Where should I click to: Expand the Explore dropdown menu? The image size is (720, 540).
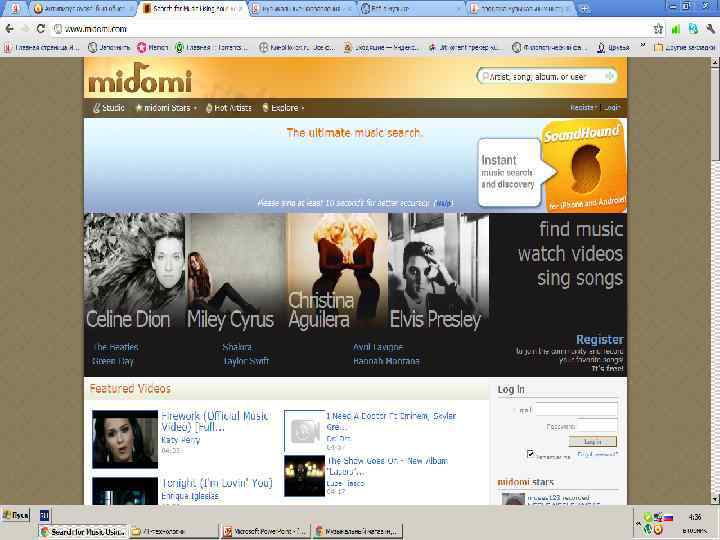pyautogui.click(x=283, y=108)
